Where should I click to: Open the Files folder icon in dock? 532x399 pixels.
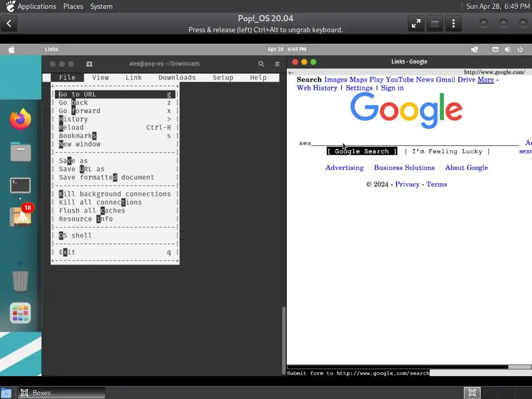pyautogui.click(x=20, y=152)
